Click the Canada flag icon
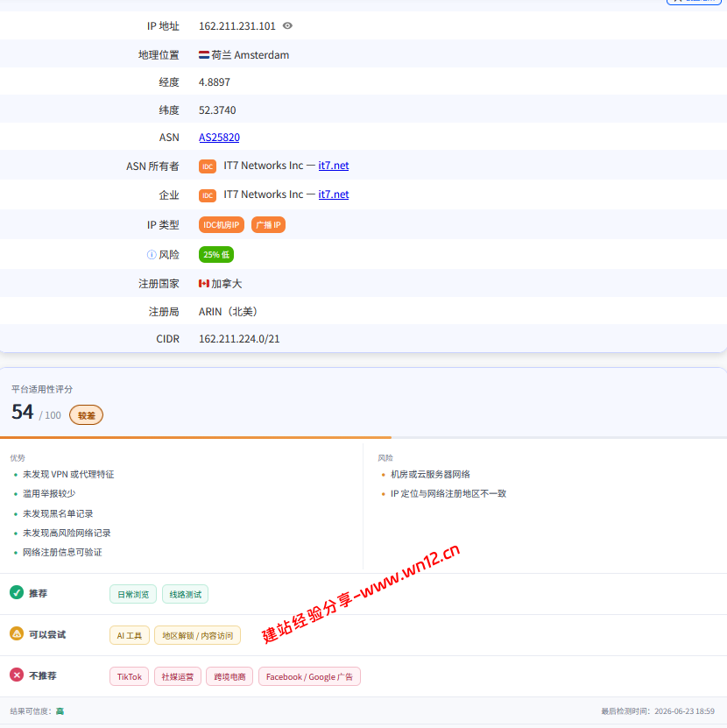The height and width of the screenshot is (728, 727). 204,283
